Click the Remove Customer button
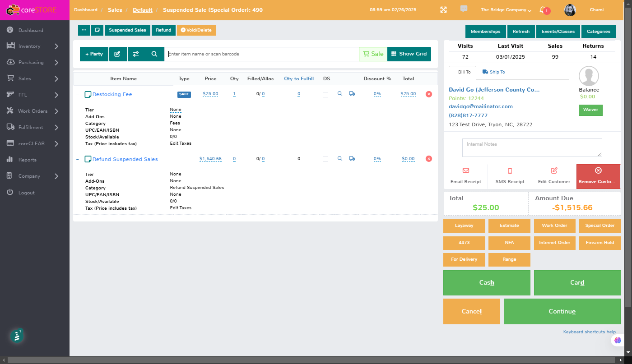 [x=598, y=176]
